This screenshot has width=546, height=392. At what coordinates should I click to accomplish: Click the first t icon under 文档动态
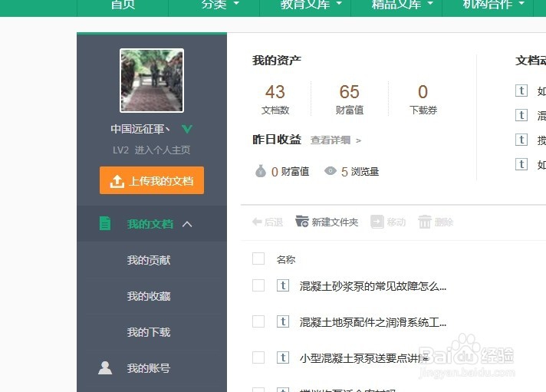521,91
